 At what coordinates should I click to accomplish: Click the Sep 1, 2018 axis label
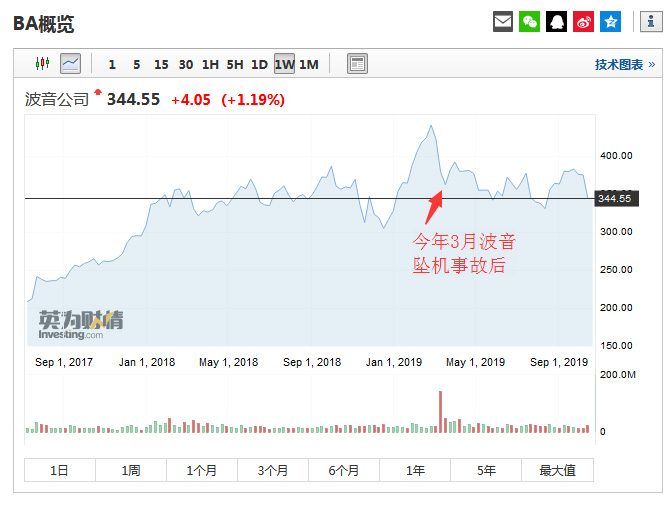tap(312, 362)
